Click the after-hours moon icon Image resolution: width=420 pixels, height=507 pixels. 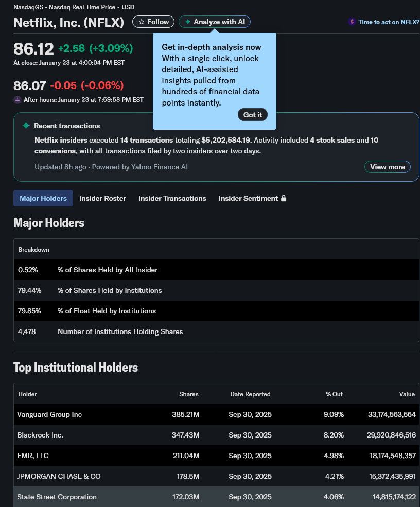click(x=17, y=99)
